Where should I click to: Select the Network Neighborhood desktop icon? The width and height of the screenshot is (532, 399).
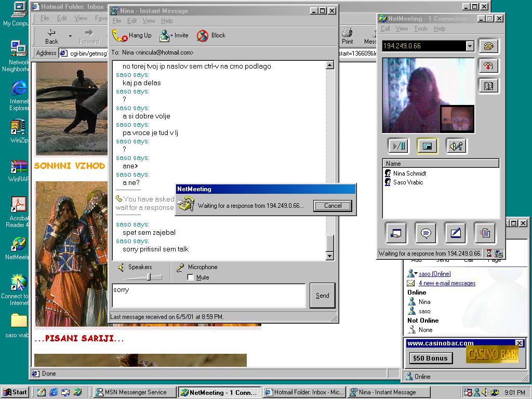click(17, 56)
